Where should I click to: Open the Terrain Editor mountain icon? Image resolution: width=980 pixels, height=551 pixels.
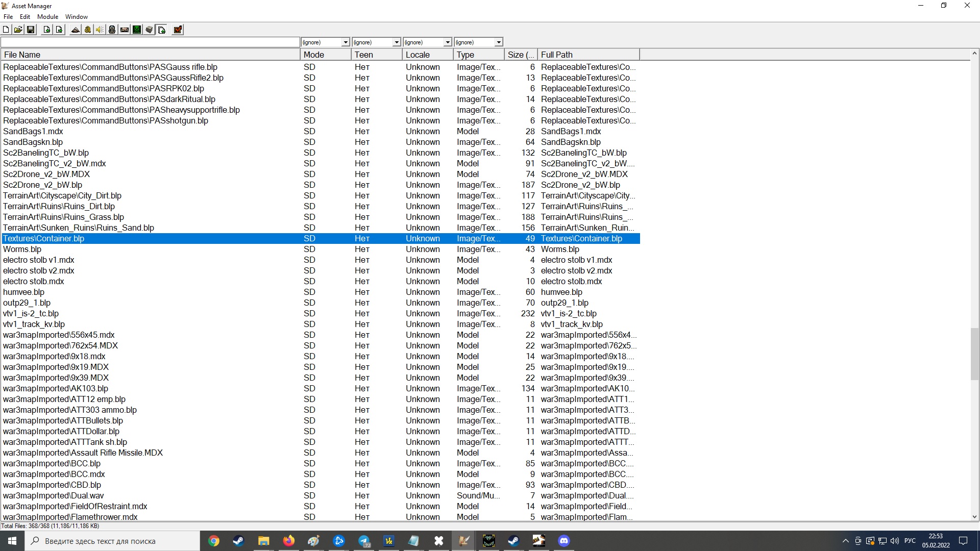(76, 30)
